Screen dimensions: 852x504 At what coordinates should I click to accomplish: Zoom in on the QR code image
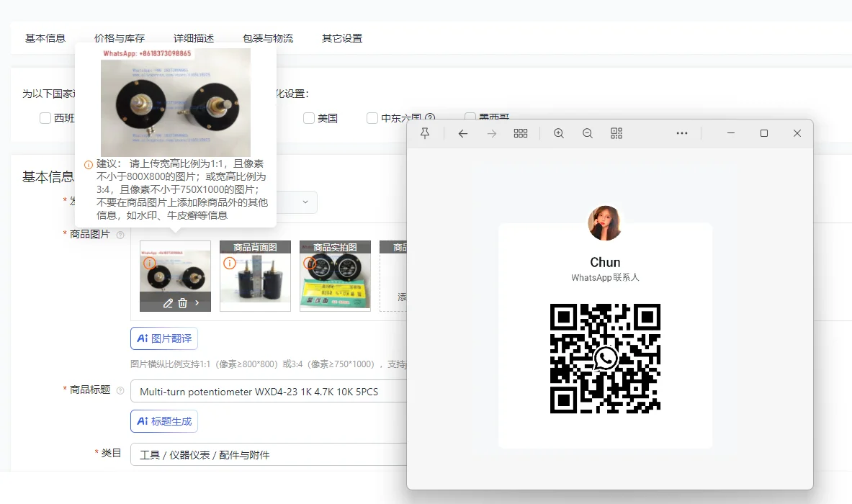point(559,133)
